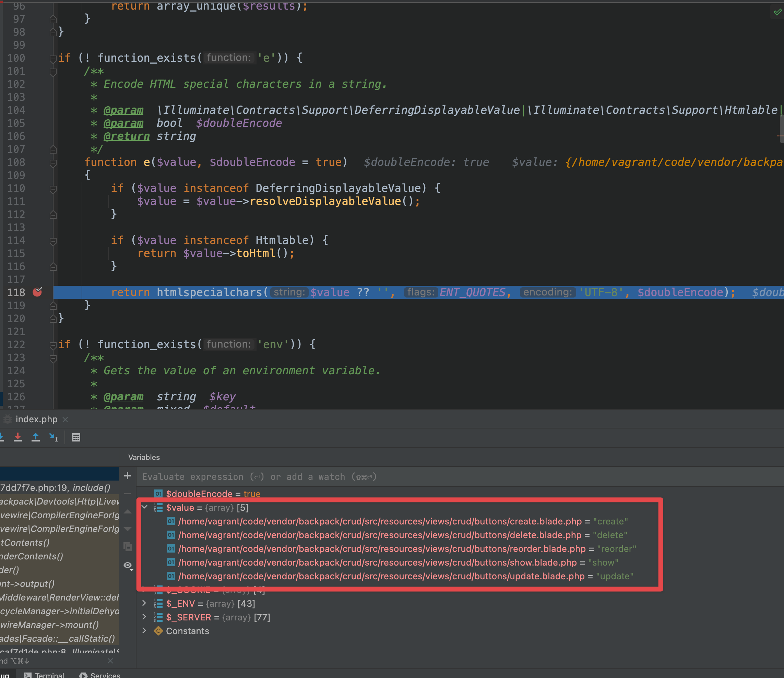Click toHtml method call on line 115
Viewport: 784px width, 678px height.
point(256,253)
